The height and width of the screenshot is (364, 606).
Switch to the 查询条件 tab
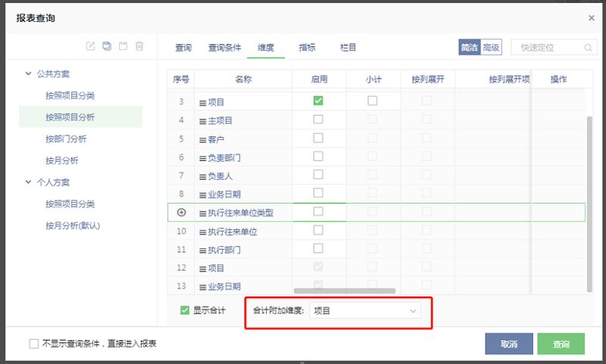coord(224,48)
